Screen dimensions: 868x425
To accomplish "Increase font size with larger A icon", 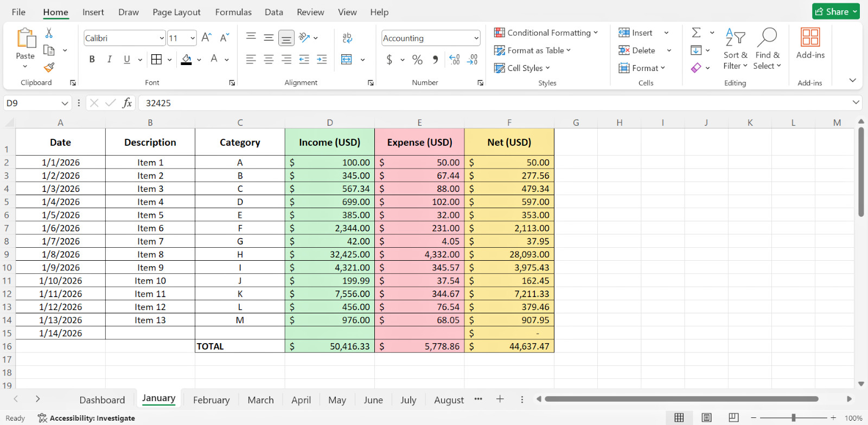I will (206, 37).
